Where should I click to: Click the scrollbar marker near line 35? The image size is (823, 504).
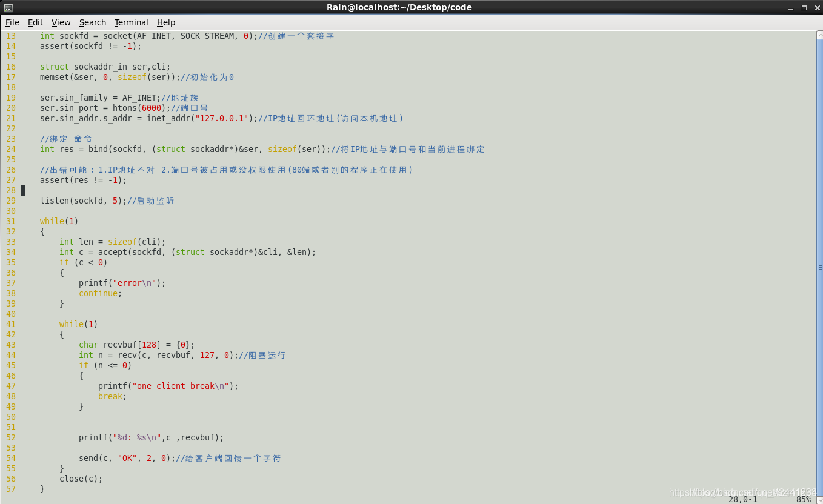819,267
